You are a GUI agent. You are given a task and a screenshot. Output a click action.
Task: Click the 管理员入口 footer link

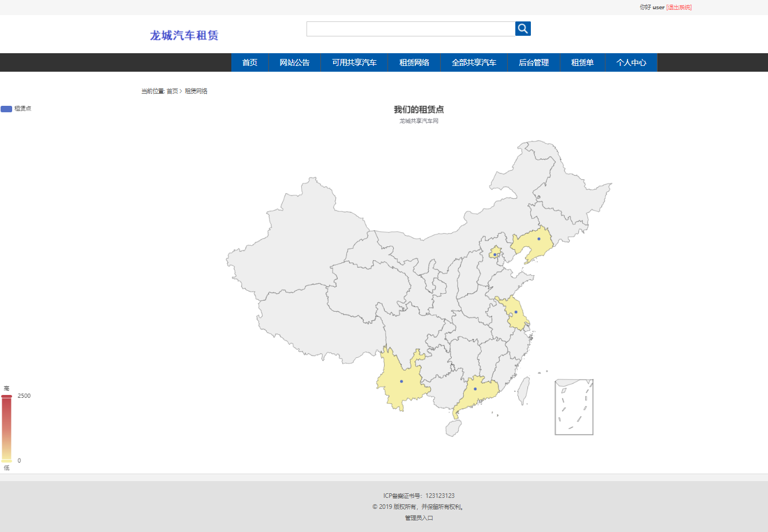[419, 518]
